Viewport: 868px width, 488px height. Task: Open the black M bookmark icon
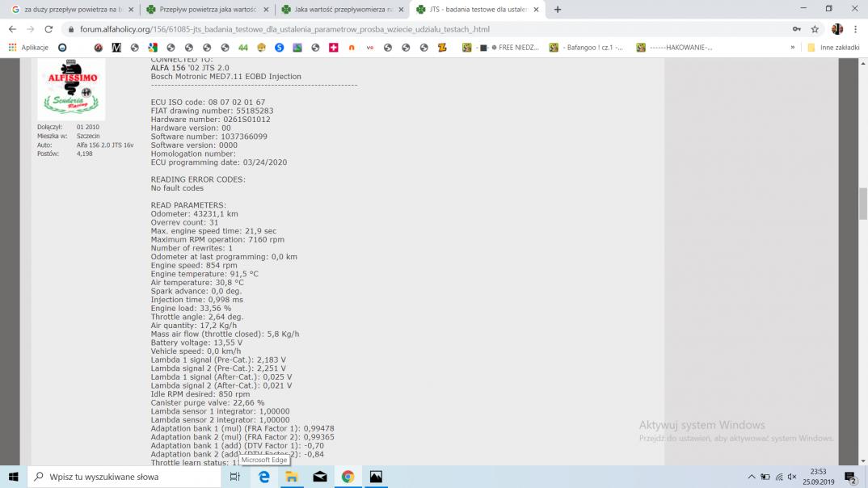click(116, 48)
